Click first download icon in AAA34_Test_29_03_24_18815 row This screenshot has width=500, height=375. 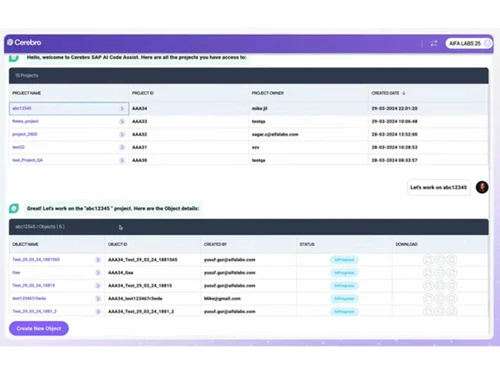click(428, 286)
